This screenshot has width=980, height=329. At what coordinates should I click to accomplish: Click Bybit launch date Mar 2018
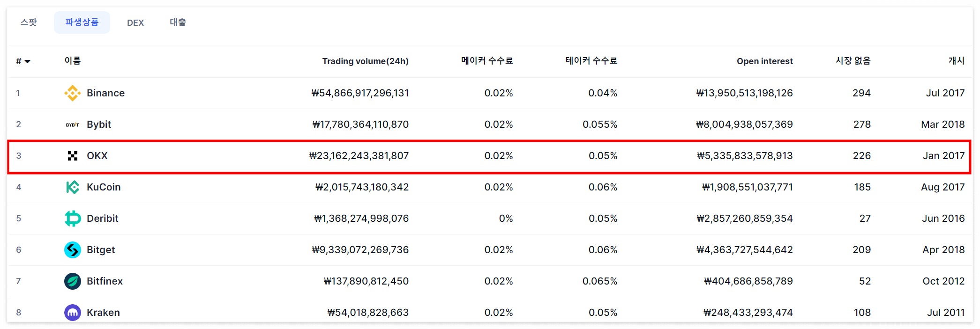pyautogui.click(x=943, y=124)
